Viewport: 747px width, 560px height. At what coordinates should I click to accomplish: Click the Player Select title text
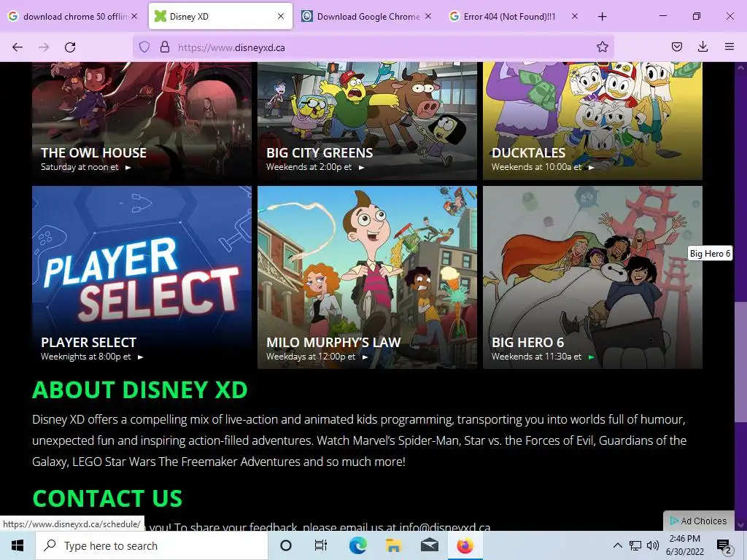click(x=88, y=343)
